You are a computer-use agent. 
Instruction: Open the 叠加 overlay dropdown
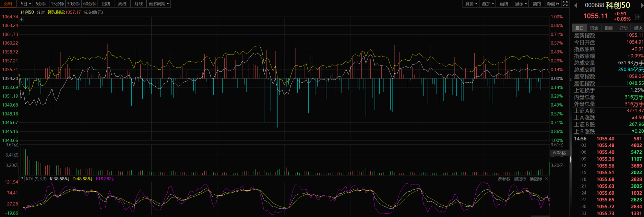click(488, 4)
